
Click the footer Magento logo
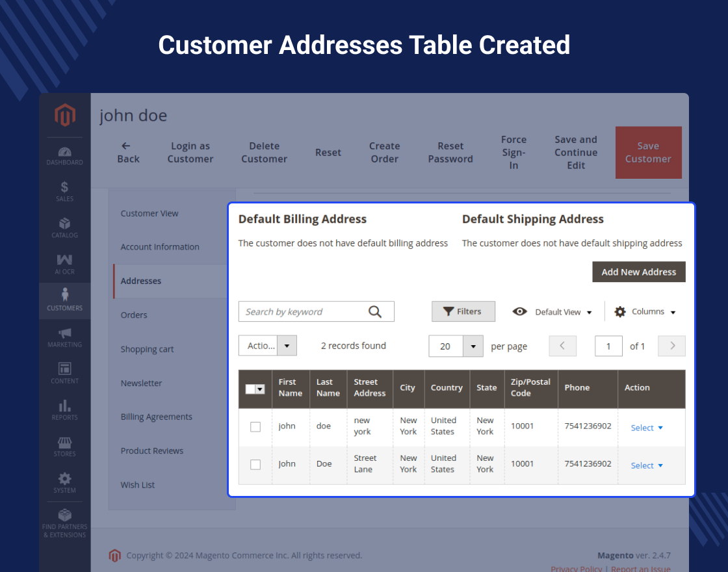click(114, 555)
